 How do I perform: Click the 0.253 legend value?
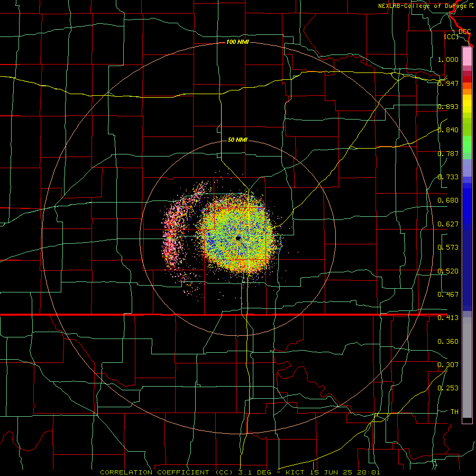pyautogui.click(x=448, y=388)
